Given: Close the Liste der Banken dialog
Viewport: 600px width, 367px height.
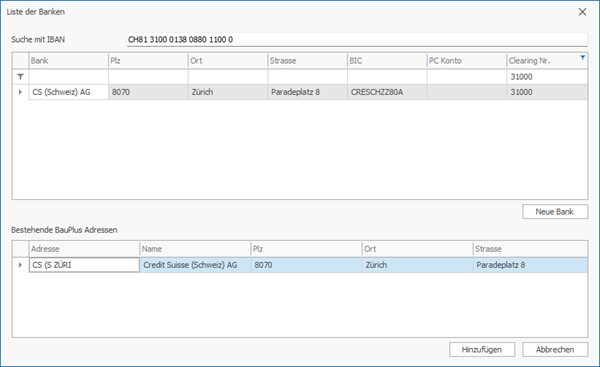Looking at the screenshot, I should coord(582,12).
